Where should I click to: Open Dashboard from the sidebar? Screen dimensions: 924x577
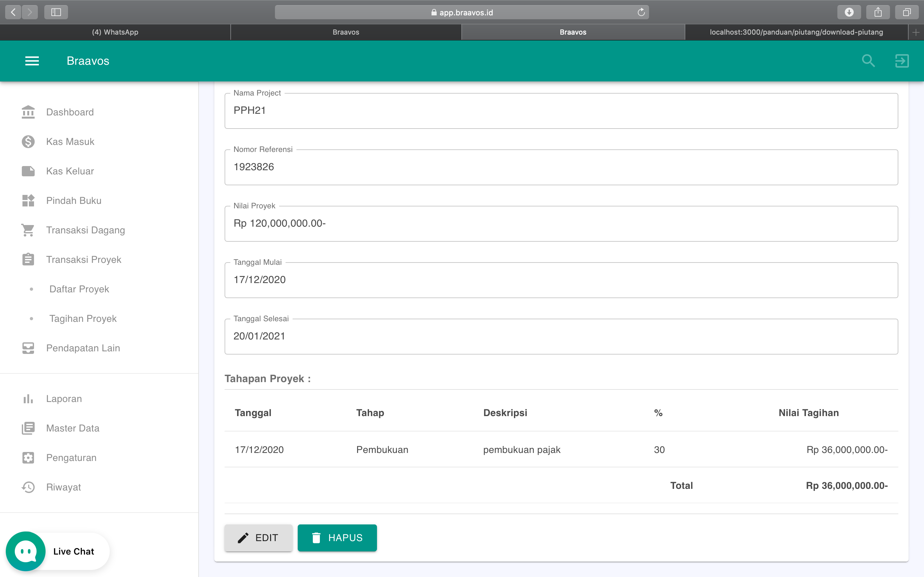pos(70,112)
